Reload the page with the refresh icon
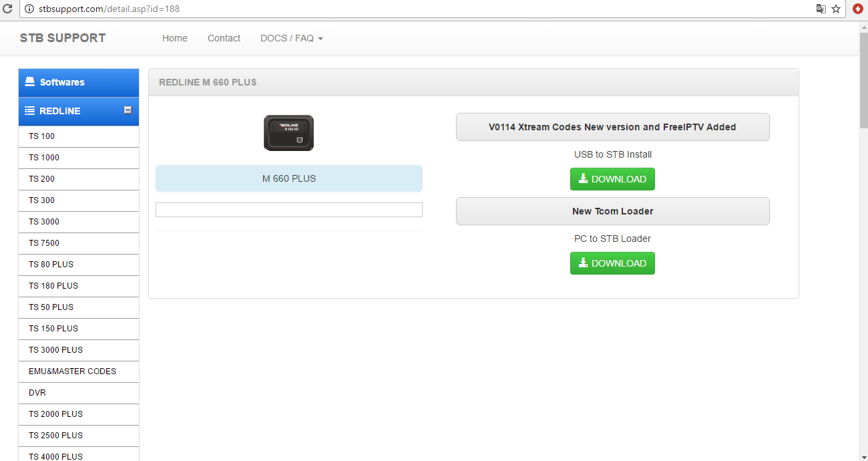Image resolution: width=868 pixels, height=461 pixels. coord(7,9)
